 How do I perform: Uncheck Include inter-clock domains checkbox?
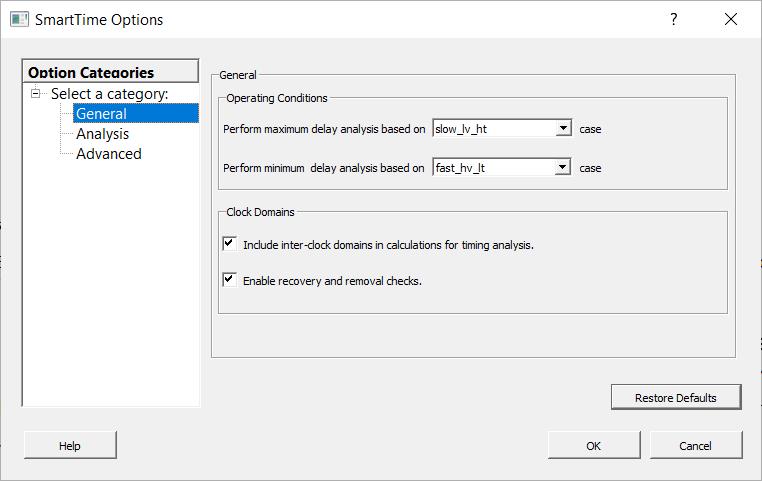[x=229, y=243]
